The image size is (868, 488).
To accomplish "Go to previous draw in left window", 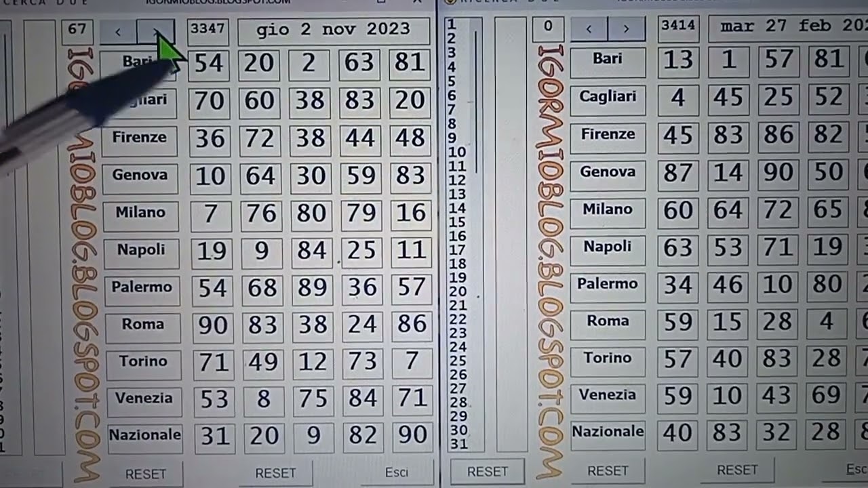I will point(118,32).
